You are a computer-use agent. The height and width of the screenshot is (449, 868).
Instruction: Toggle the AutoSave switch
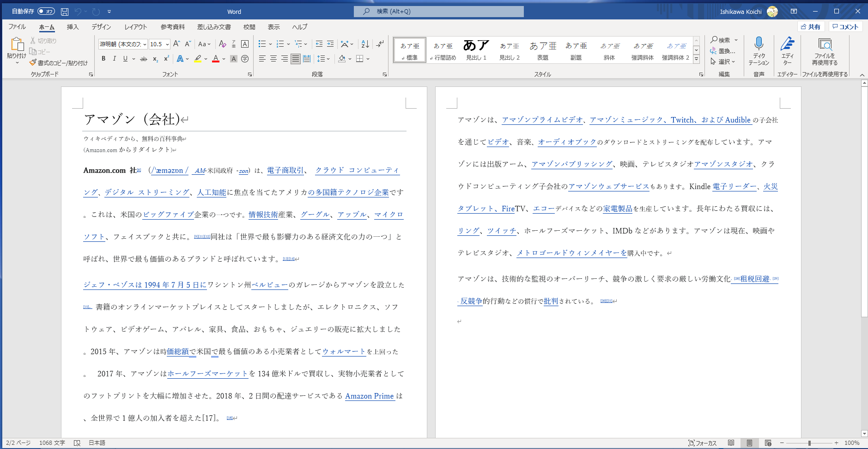46,12
